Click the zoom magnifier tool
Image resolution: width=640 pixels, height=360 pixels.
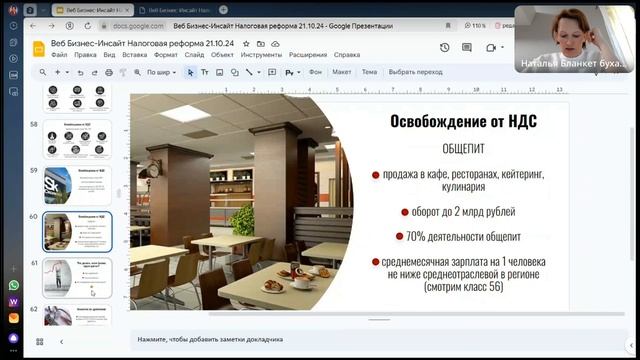coord(137,72)
